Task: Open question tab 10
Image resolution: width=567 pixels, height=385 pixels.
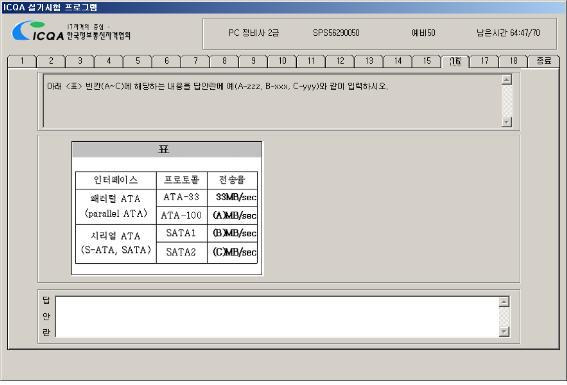Action: [282, 61]
